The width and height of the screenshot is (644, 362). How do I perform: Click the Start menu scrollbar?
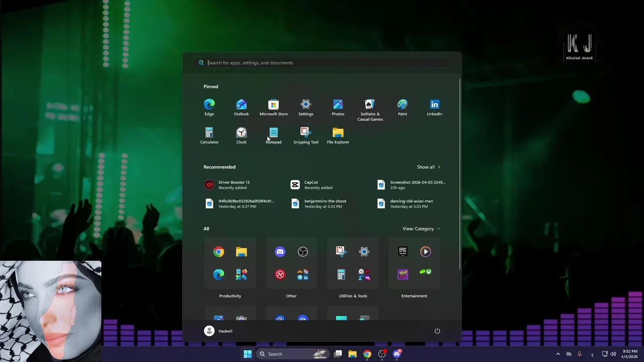pos(460,175)
